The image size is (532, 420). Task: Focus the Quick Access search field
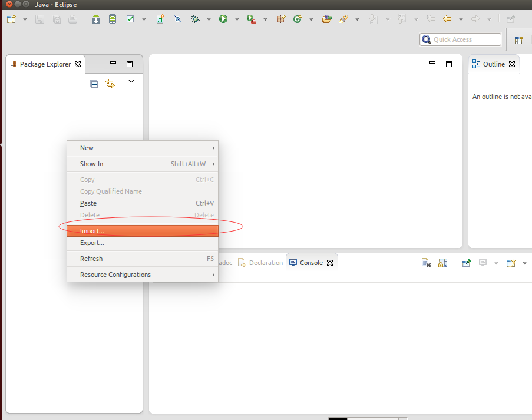[460, 39]
